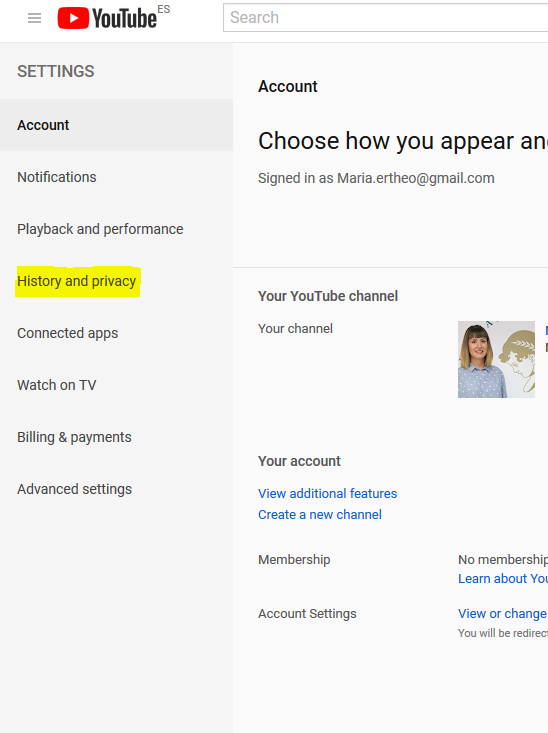The width and height of the screenshot is (548, 733).
Task: Open the hamburger guide menu
Action: point(34,18)
